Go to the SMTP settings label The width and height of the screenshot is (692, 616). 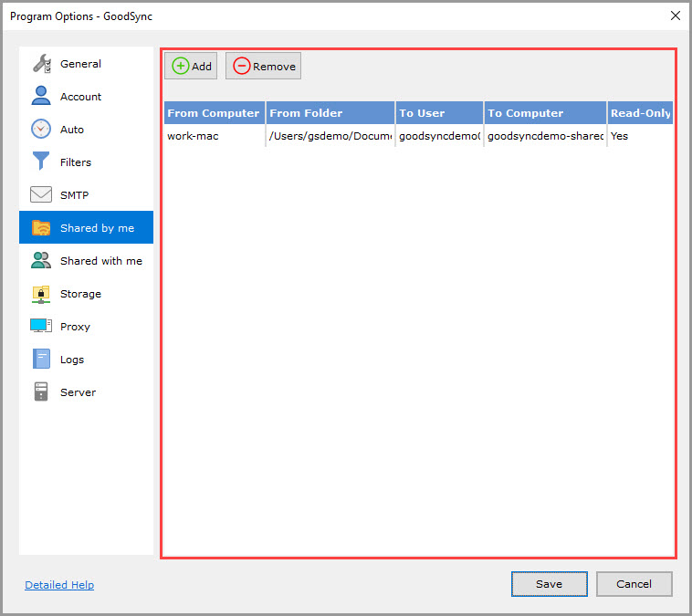(74, 195)
